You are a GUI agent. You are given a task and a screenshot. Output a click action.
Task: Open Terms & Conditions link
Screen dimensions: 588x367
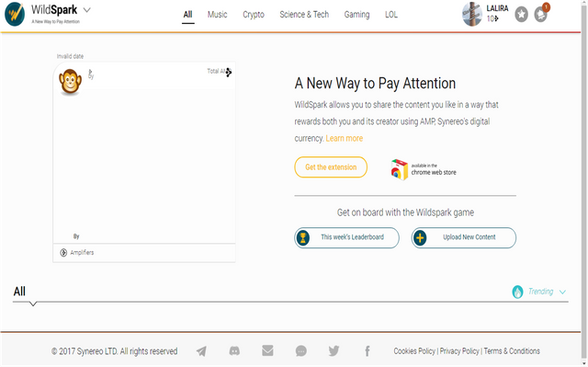(x=512, y=351)
